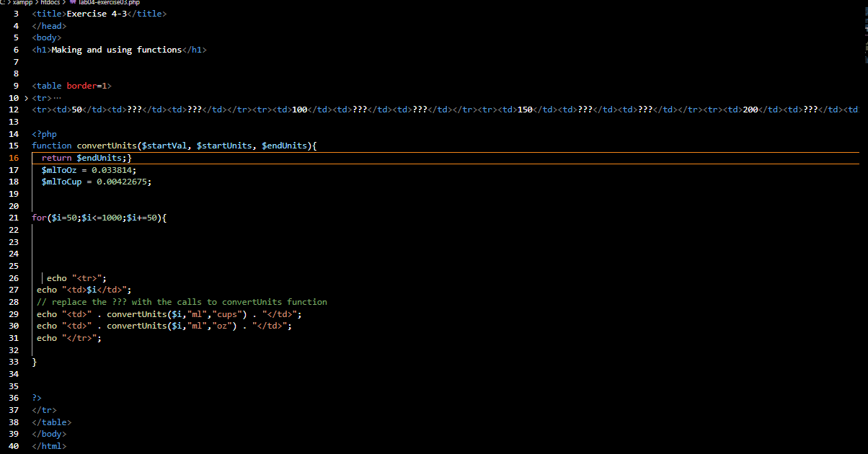Open the xampp breadcrumb folder
Viewport: 868px width, 454px height.
point(22,3)
